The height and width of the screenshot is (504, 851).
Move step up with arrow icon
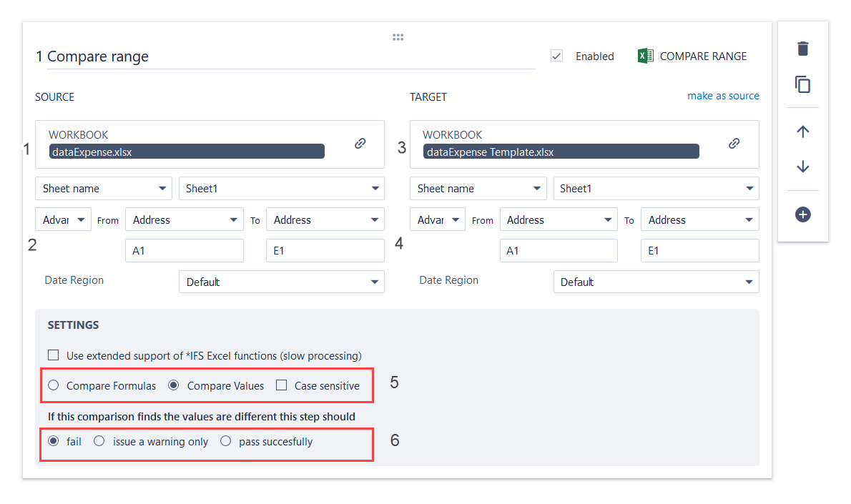click(x=803, y=132)
